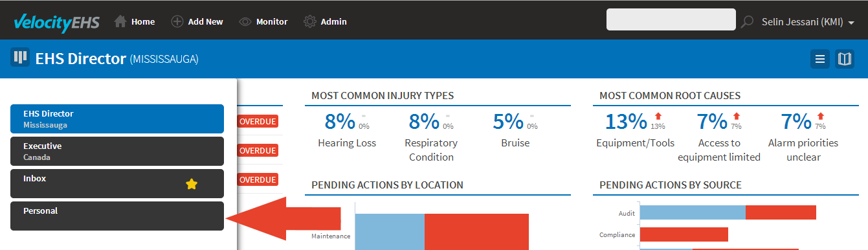This screenshot has height=250, width=868.
Task: Click the dashboard board icon beside EHS Director
Action: click(21, 58)
